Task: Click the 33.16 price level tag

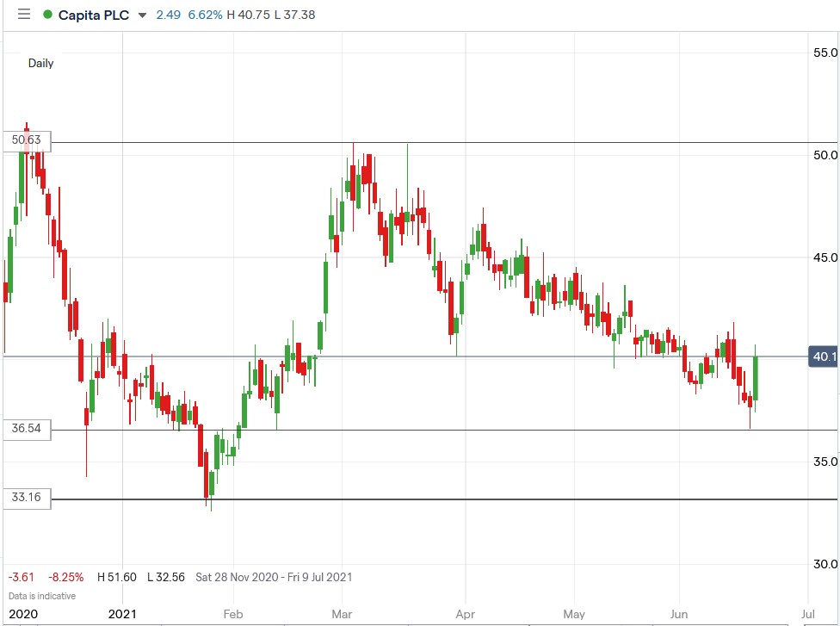Action: pos(26,497)
